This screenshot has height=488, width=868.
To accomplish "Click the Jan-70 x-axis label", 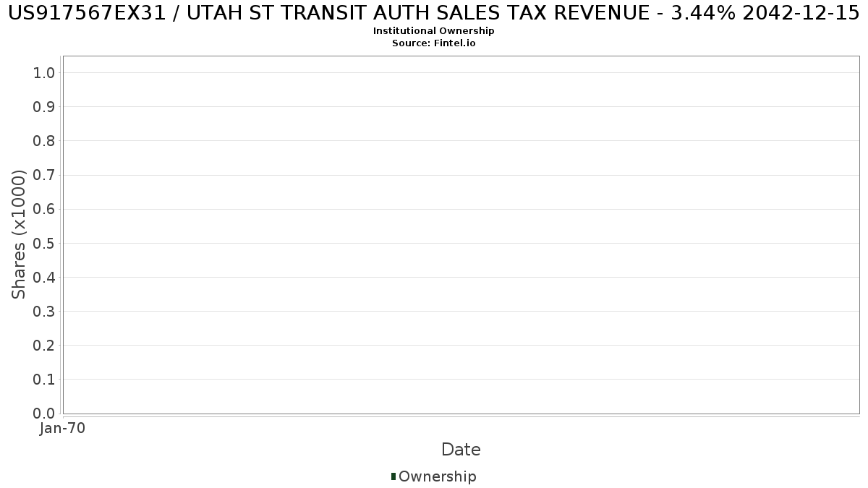I will pyautogui.click(x=63, y=429).
